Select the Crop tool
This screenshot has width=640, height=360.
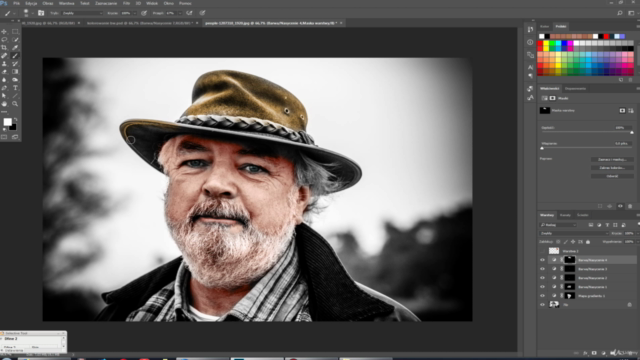[x=4, y=47]
